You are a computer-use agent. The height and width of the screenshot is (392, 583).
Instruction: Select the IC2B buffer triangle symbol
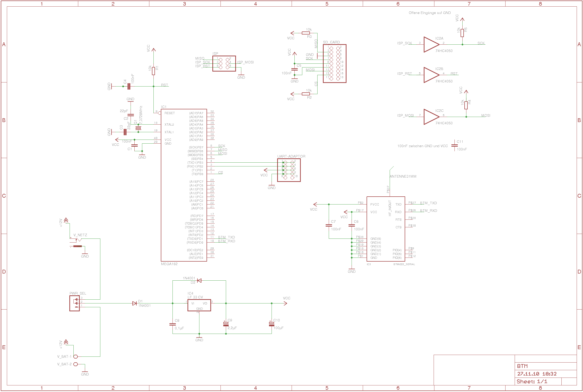point(431,75)
